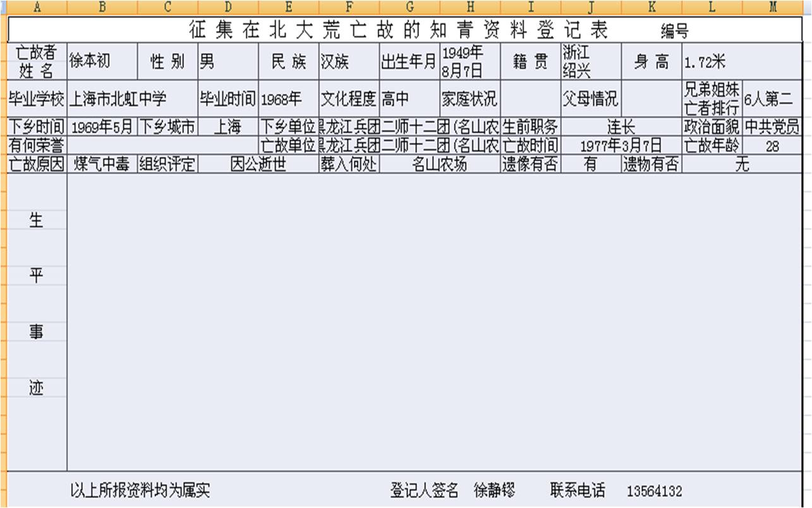Select column header E
This screenshot has width=812, height=508.
pyautogui.click(x=289, y=7)
